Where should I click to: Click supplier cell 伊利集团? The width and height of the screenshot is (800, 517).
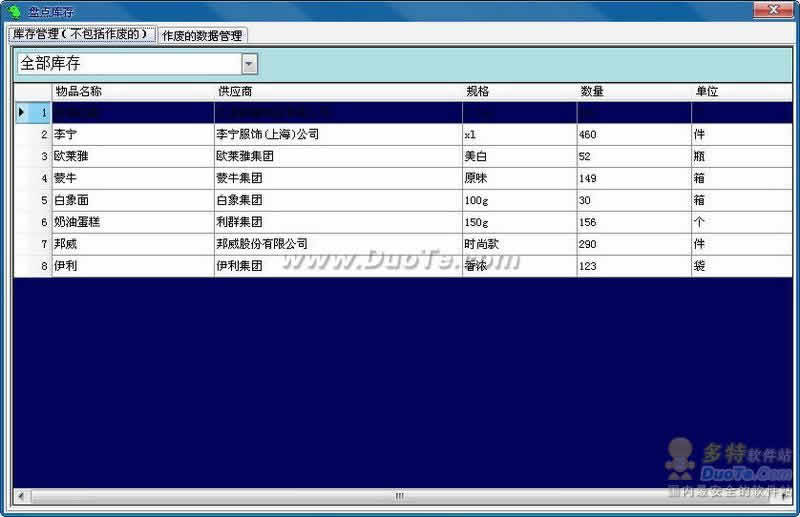click(338, 266)
